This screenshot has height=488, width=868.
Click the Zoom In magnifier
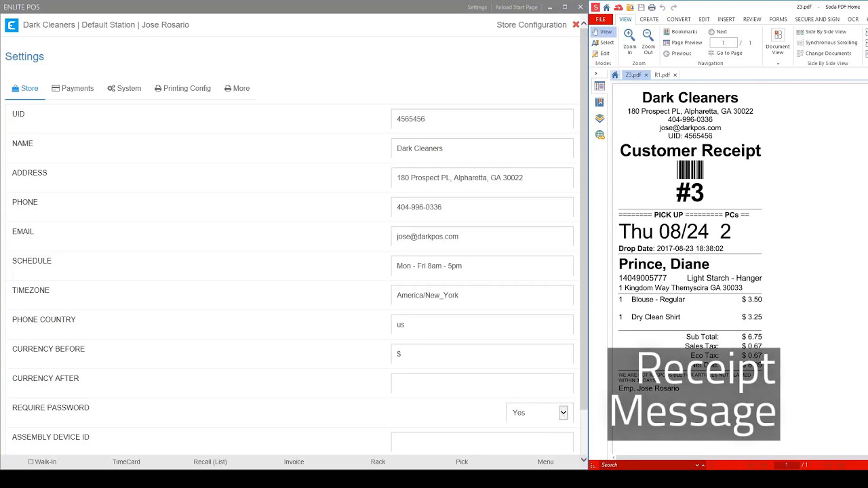coord(629,42)
